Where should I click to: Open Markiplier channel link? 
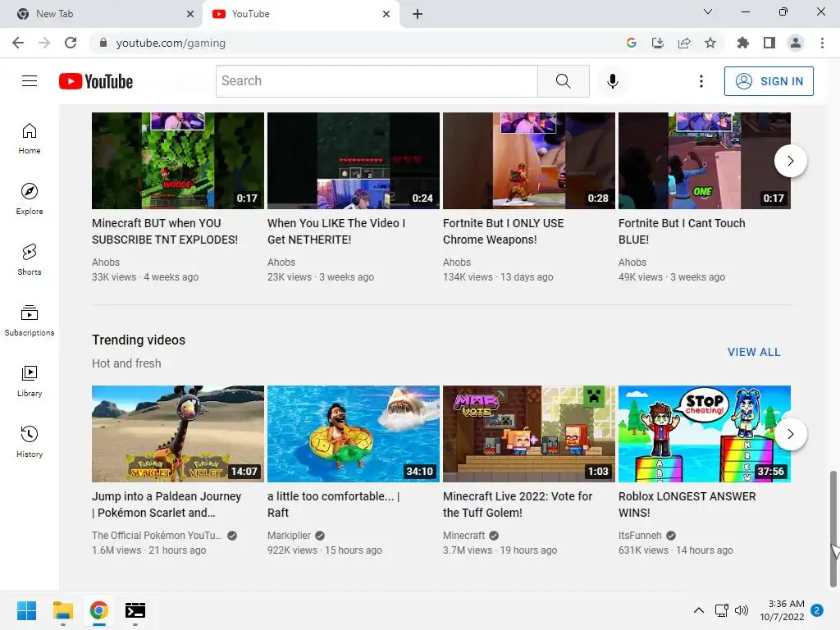289,535
